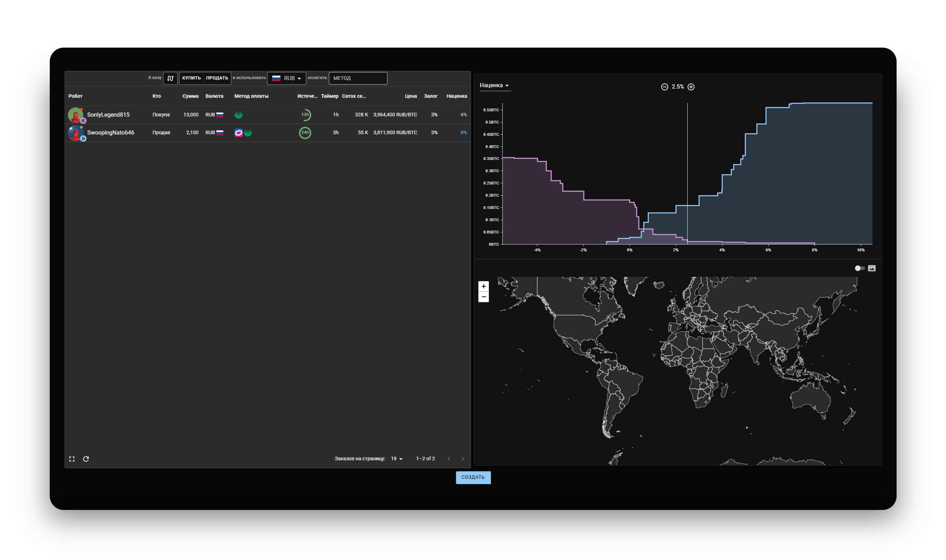The image size is (946, 560).
Task: Click the fullscreen icon below the order table
Action: pyautogui.click(x=72, y=459)
